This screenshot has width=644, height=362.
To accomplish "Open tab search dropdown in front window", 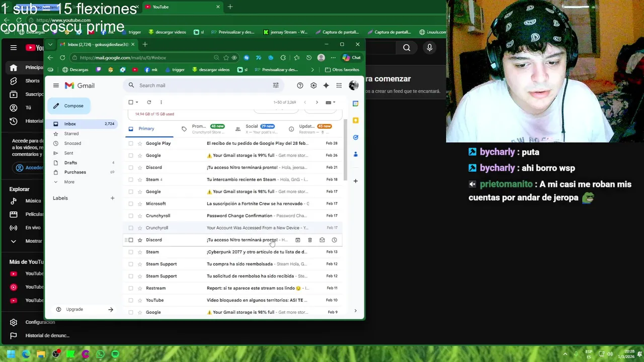I will click(x=50, y=44).
